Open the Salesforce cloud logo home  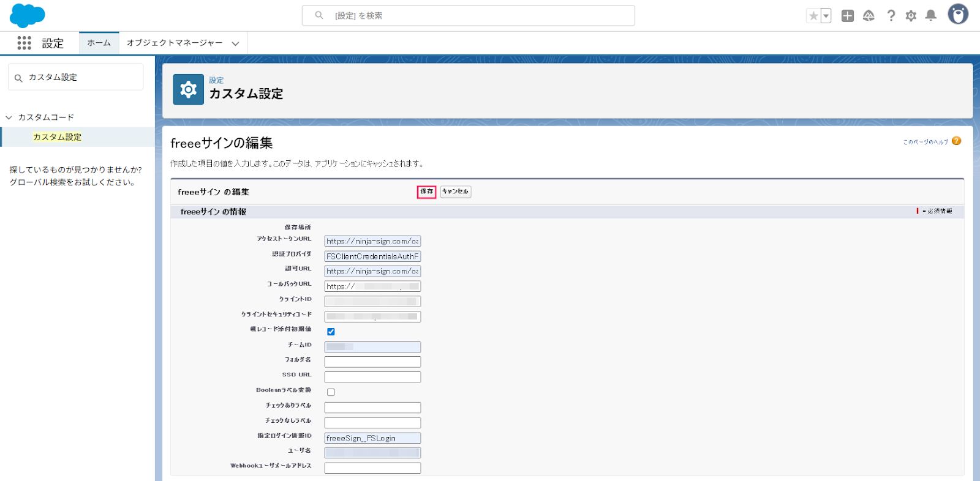(x=28, y=15)
